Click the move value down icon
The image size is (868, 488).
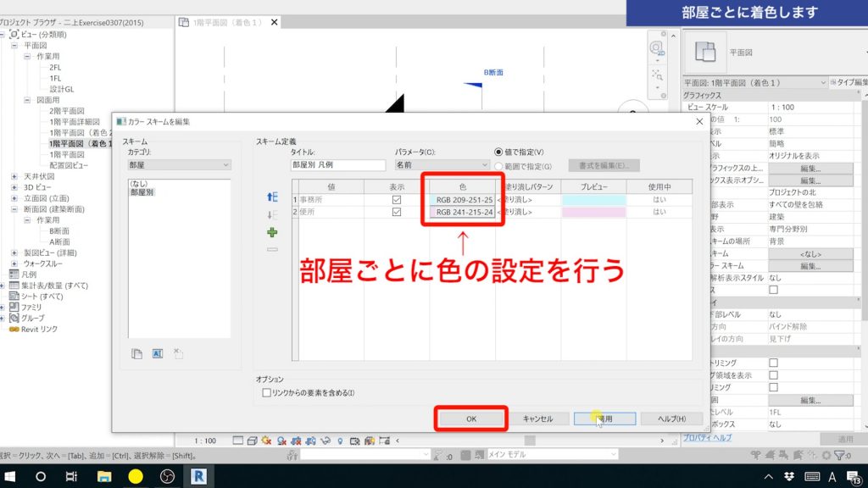click(x=270, y=214)
